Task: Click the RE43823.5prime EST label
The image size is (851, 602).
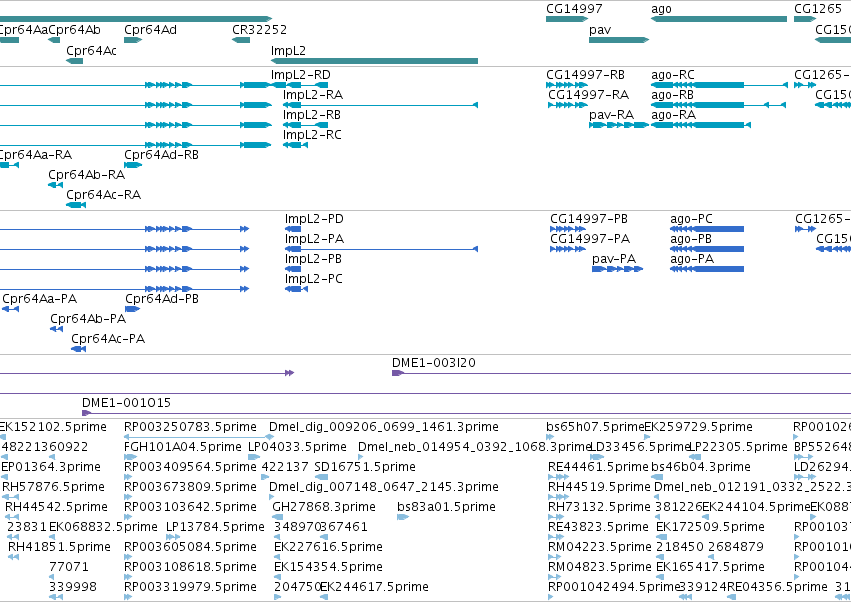Action: tap(598, 527)
